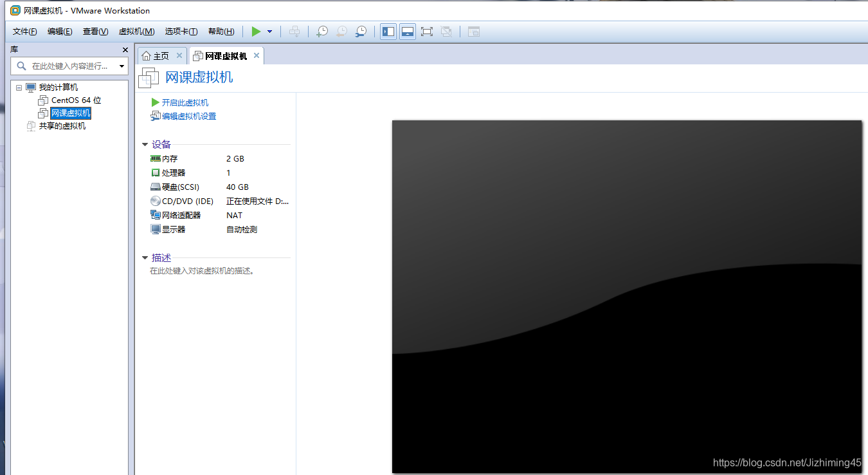This screenshot has height=475, width=868.
Task: Click the green Power On toolbar button
Action: [256, 32]
